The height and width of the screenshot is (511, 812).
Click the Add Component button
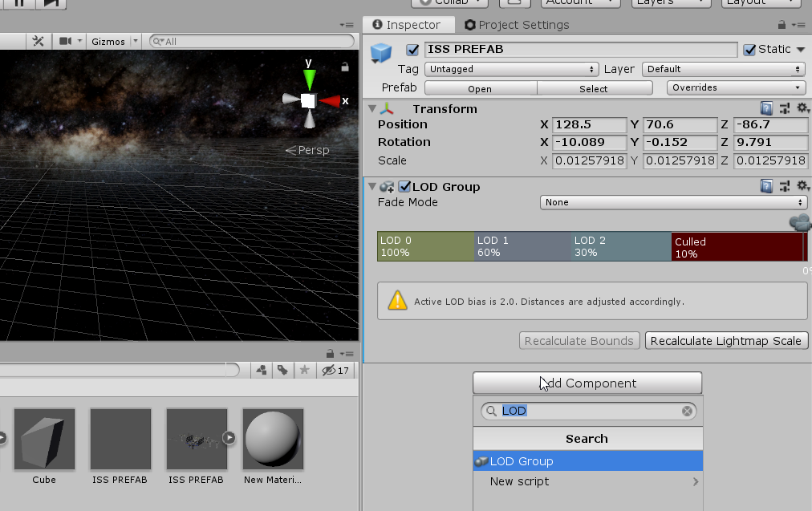click(x=587, y=383)
